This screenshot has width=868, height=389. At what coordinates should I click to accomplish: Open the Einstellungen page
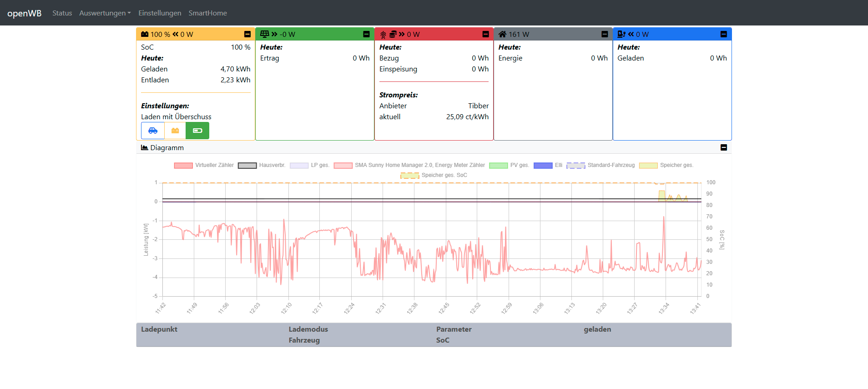160,13
